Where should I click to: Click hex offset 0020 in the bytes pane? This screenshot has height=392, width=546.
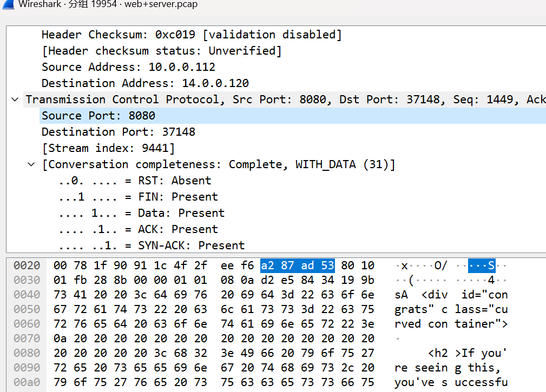(27, 265)
